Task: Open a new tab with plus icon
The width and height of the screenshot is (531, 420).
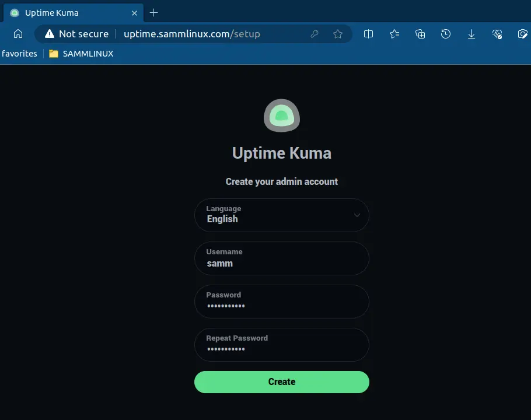Action: 153,13
